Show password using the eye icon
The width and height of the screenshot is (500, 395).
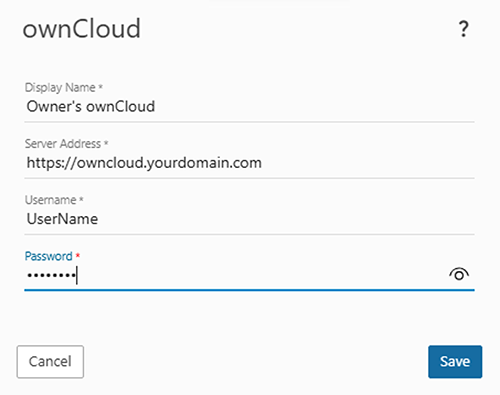point(459,274)
